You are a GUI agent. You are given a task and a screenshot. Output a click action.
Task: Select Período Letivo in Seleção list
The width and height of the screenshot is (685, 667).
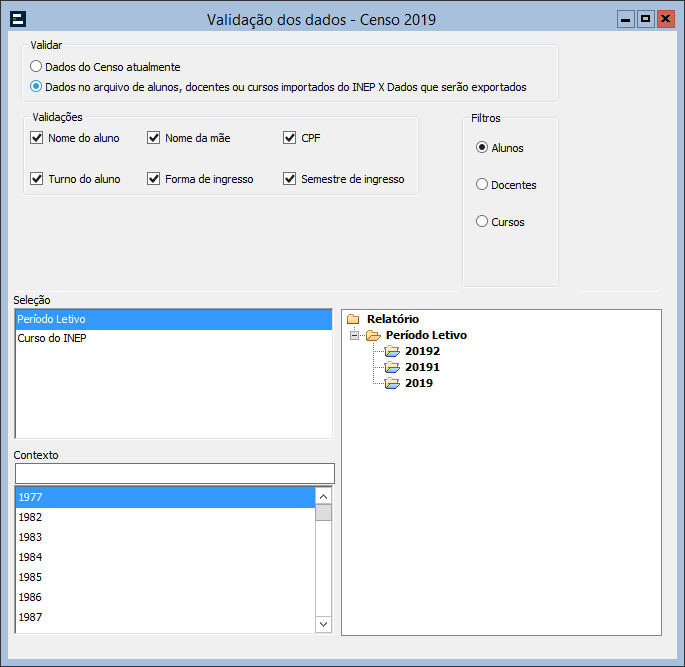click(x=173, y=319)
